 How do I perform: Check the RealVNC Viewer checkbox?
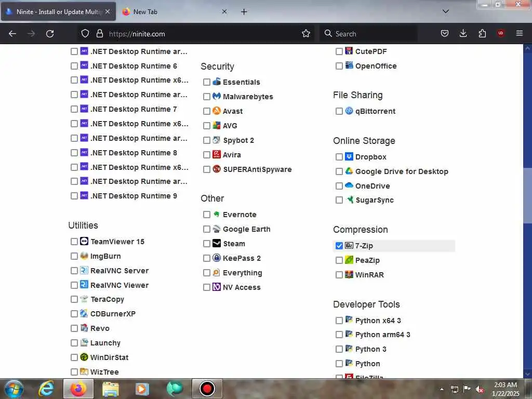click(x=74, y=285)
